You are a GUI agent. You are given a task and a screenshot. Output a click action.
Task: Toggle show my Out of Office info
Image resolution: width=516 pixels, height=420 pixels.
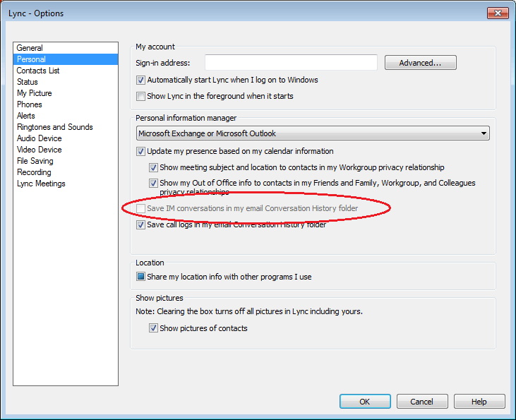coord(153,183)
